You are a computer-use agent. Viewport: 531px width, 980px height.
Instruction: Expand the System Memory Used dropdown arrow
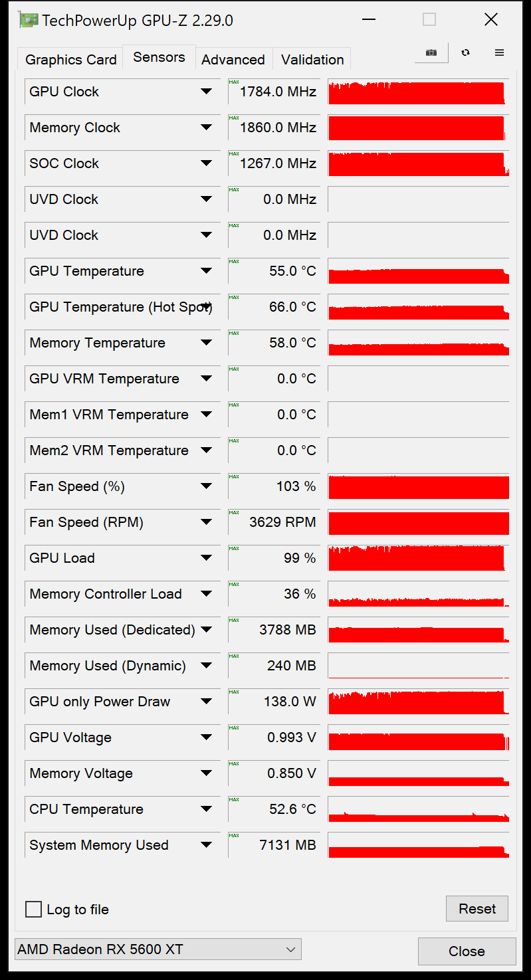(x=206, y=845)
